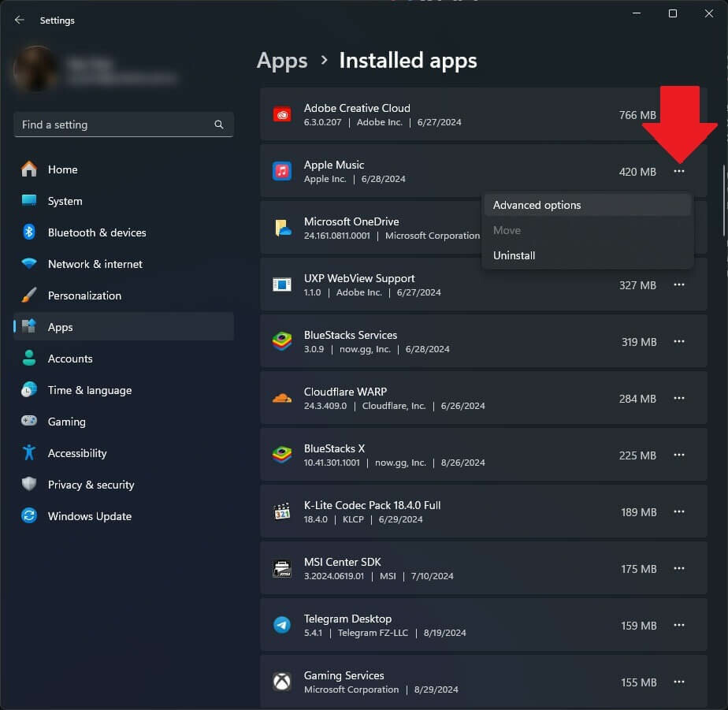The height and width of the screenshot is (710, 728).
Task: Click the search magnifier icon
Action: [219, 125]
